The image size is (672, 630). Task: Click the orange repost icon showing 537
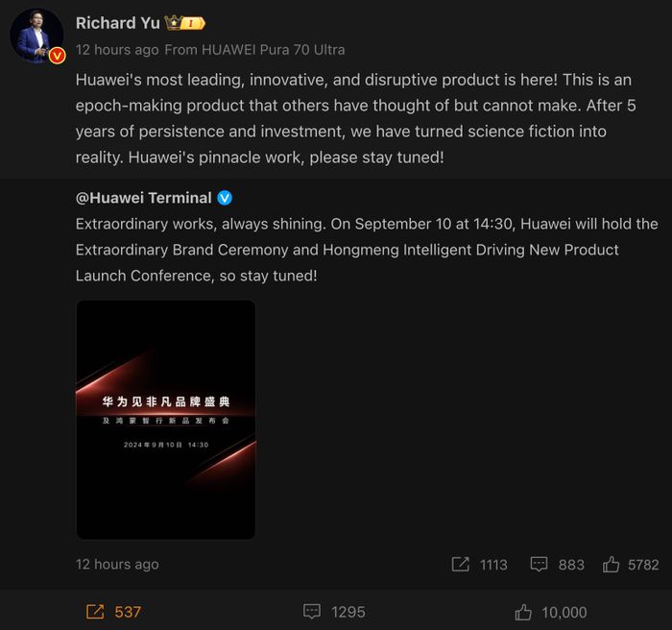click(95, 612)
